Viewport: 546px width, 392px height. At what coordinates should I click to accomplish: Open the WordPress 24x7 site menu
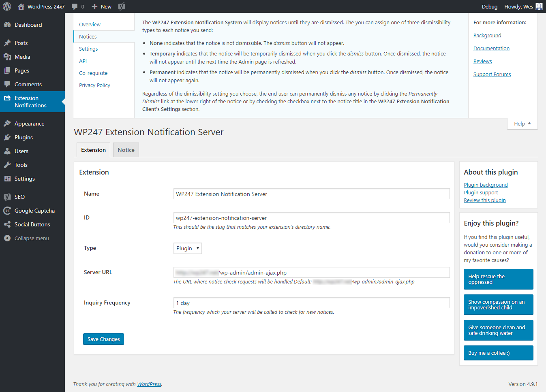41,6
